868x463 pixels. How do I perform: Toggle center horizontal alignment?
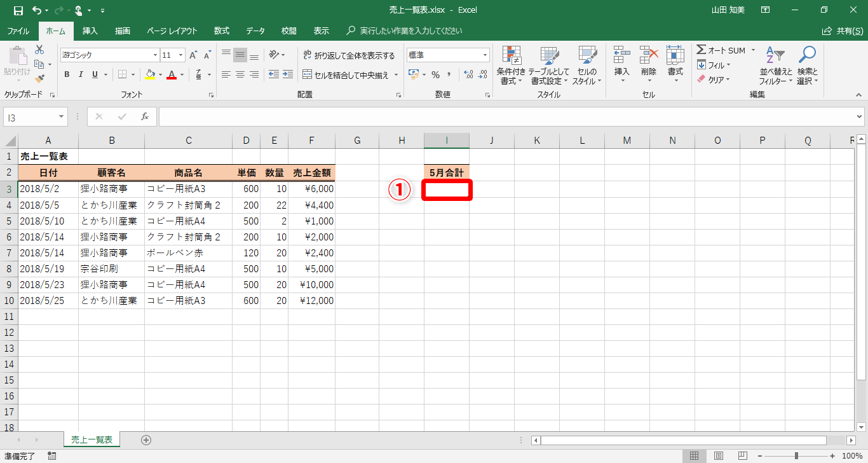[x=240, y=74]
